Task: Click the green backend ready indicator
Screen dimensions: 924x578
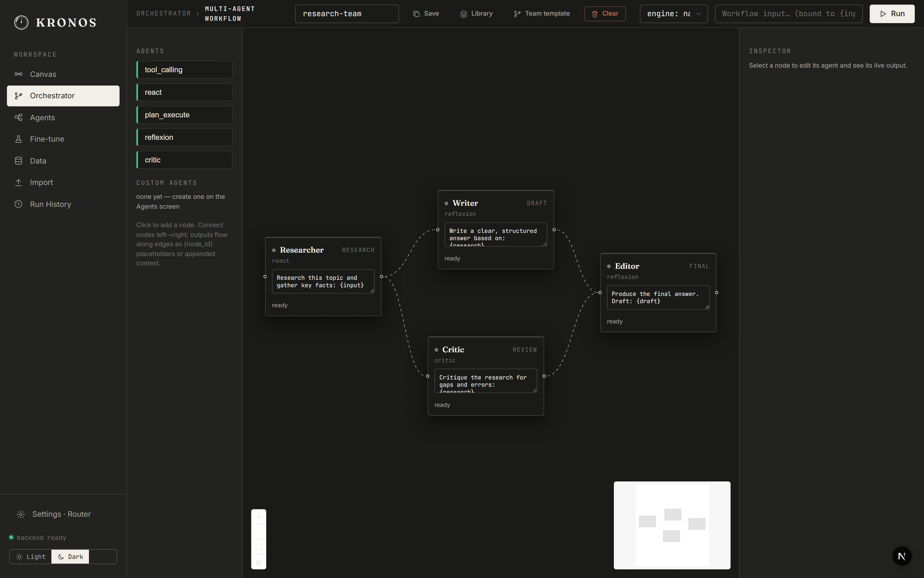Action: coord(12,538)
